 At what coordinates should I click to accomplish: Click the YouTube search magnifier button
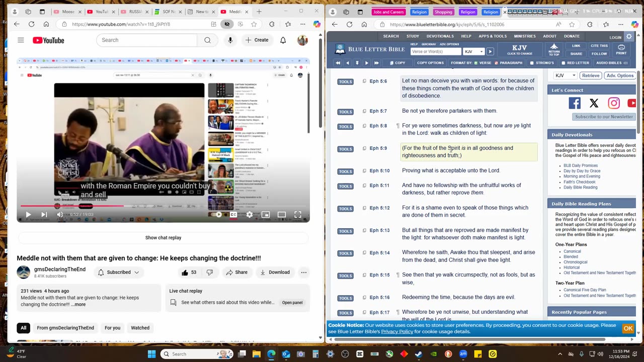click(x=207, y=40)
